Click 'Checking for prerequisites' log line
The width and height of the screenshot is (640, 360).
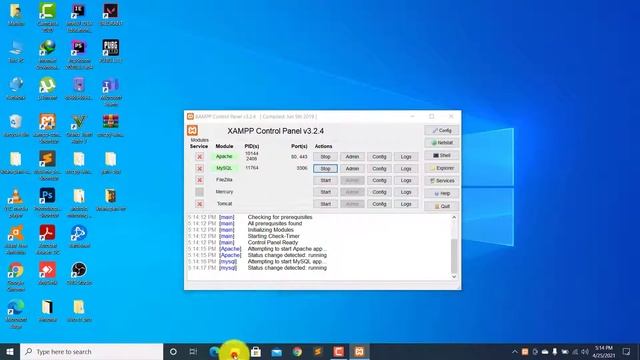(280, 217)
